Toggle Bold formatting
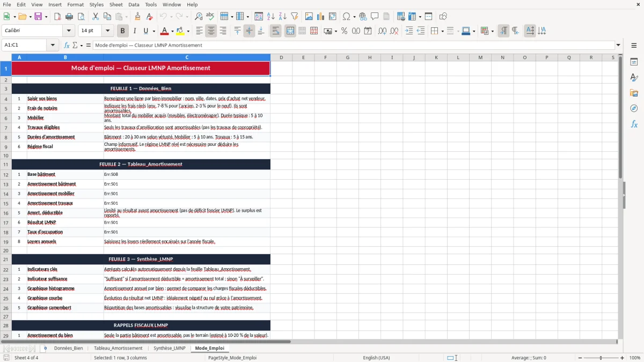This screenshot has width=644, height=362. tap(123, 31)
